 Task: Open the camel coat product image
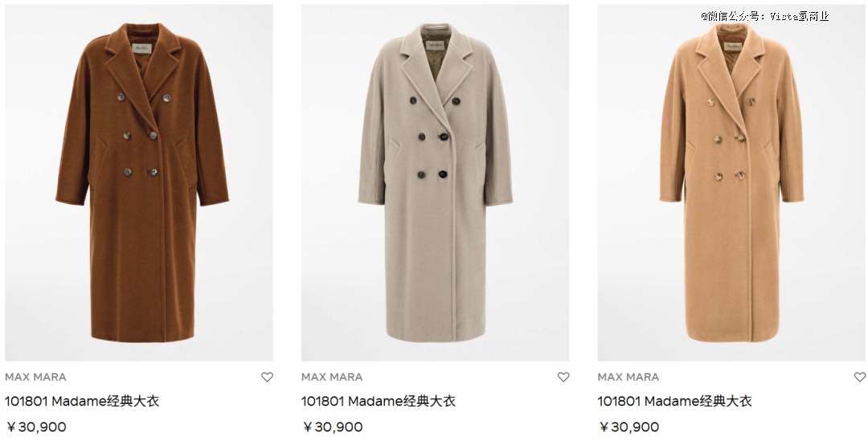click(731, 183)
